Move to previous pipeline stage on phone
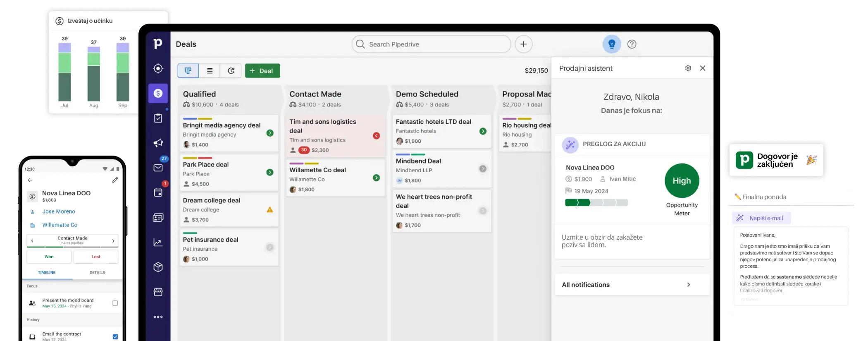The height and width of the screenshot is (341, 868). (x=32, y=240)
